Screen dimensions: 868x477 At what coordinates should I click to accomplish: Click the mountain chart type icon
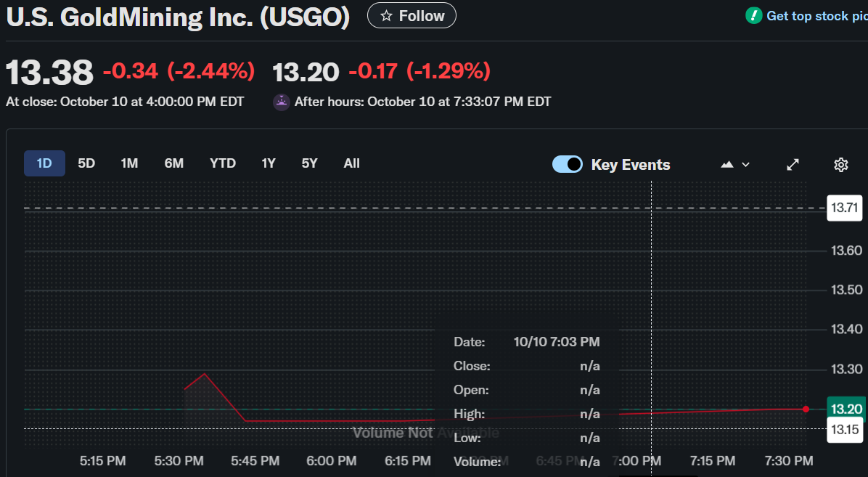pos(727,165)
